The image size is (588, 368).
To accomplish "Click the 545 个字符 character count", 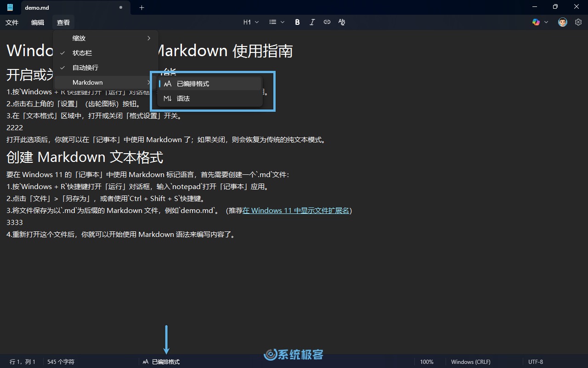I will tap(61, 362).
